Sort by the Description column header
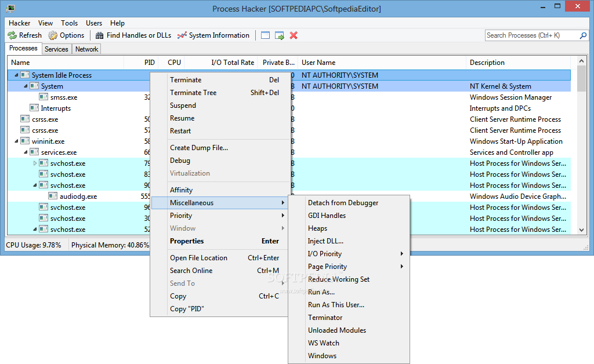The height and width of the screenshot is (364, 594). (518, 63)
